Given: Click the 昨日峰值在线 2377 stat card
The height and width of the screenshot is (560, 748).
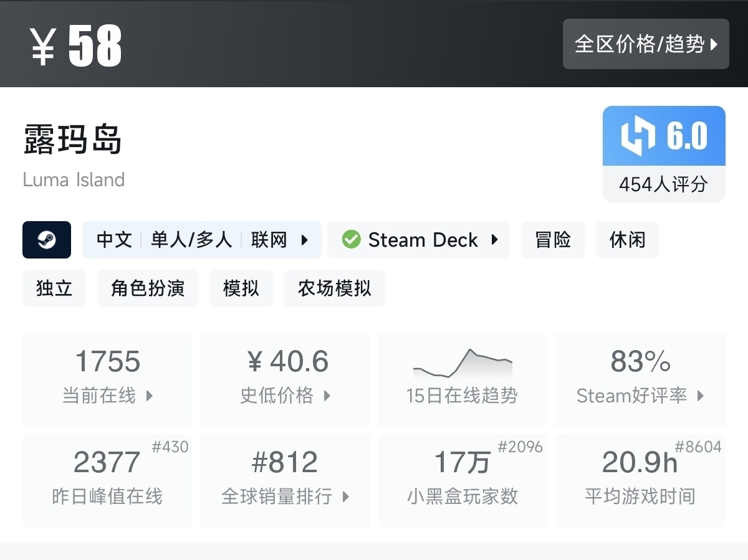Looking at the screenshot, I should tap(107, 480).
